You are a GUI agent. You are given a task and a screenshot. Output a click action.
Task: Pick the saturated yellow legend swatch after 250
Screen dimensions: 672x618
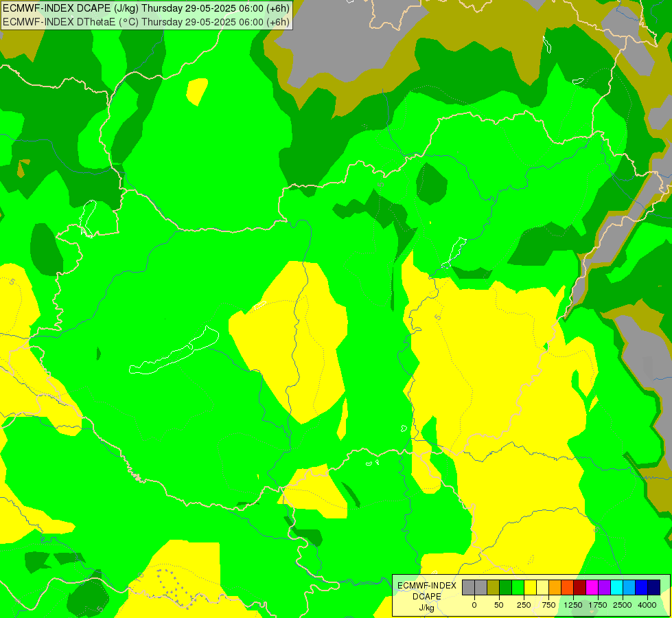530,587
